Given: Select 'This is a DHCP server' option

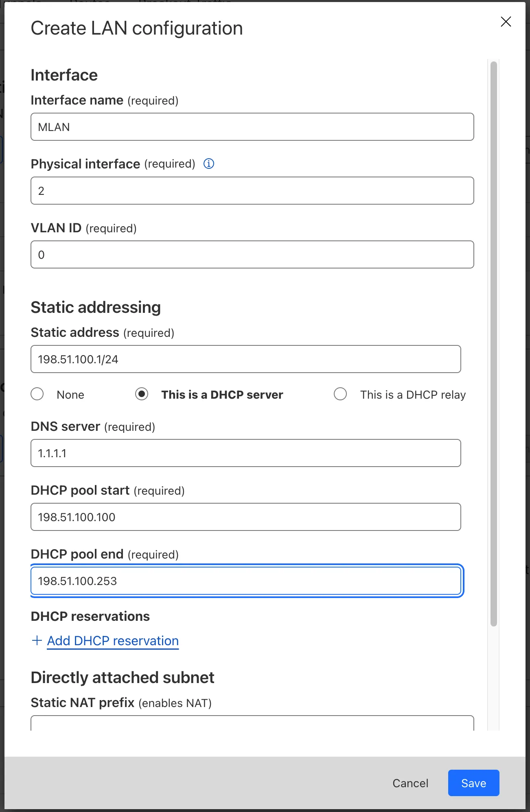Looking at the screenshot, I should coord(142,394).
